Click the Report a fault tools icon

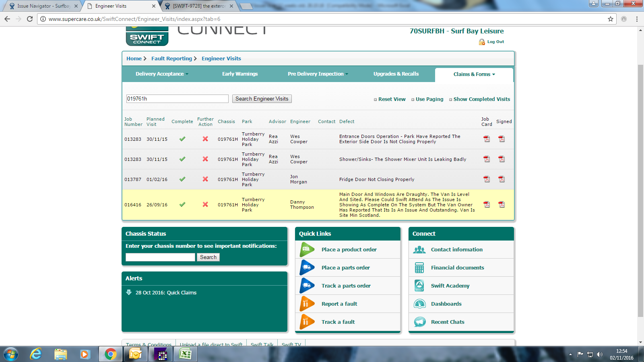(x=307, y=304)
